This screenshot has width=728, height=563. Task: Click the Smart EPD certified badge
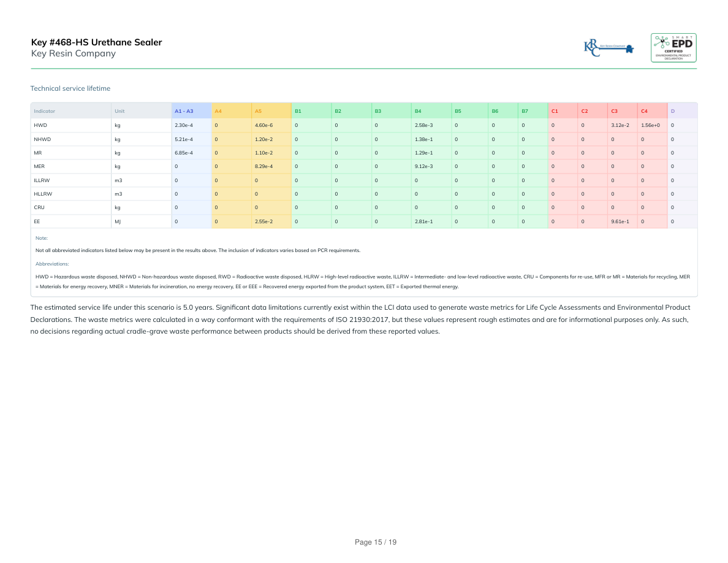(x=673, y=47)
